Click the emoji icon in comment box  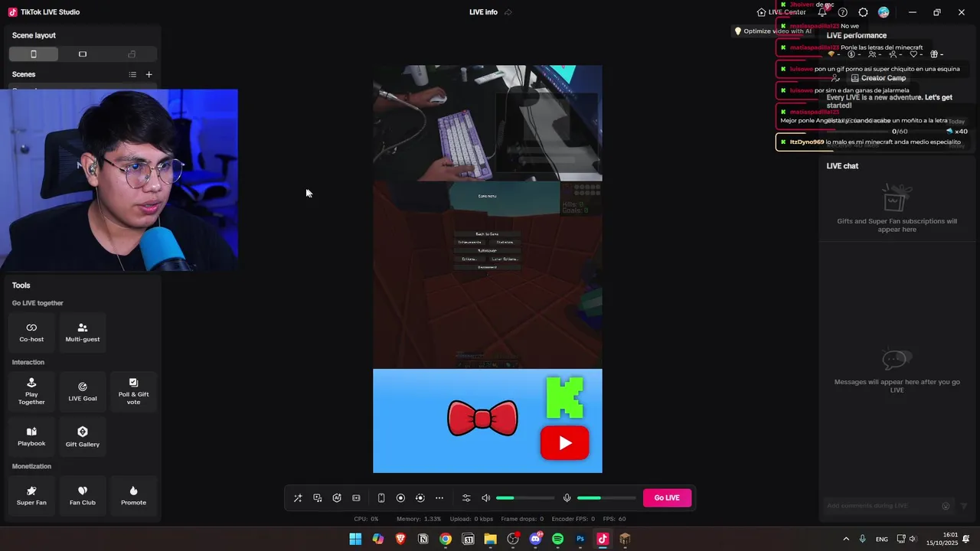click(x=946, y=506)
